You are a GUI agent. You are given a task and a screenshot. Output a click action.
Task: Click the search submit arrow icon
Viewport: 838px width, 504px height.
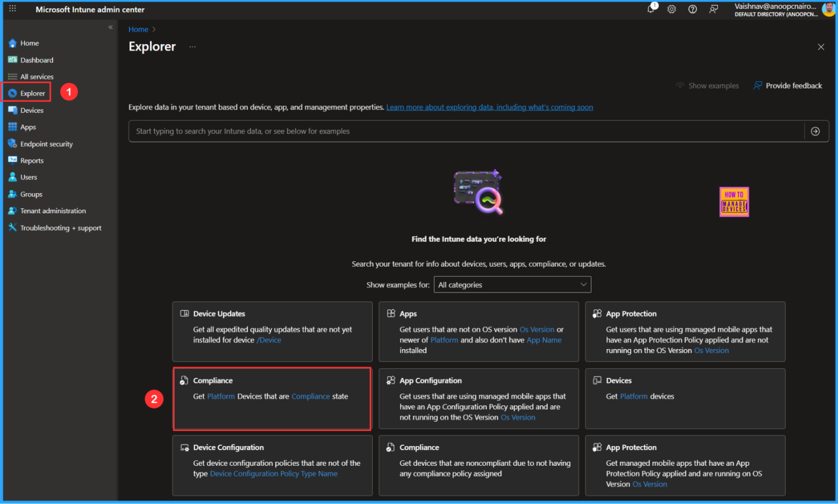[815, 131]
